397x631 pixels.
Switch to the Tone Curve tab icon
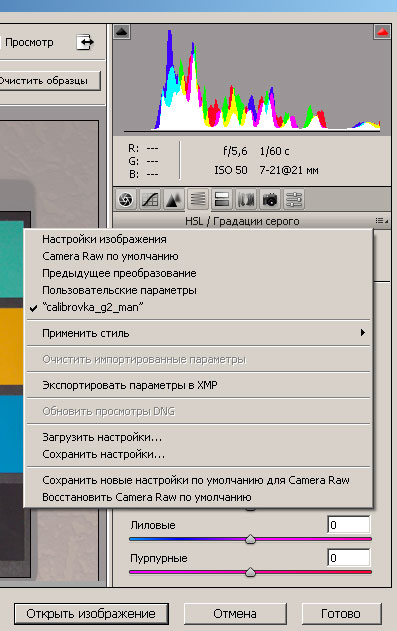click(x=150, y=199)
